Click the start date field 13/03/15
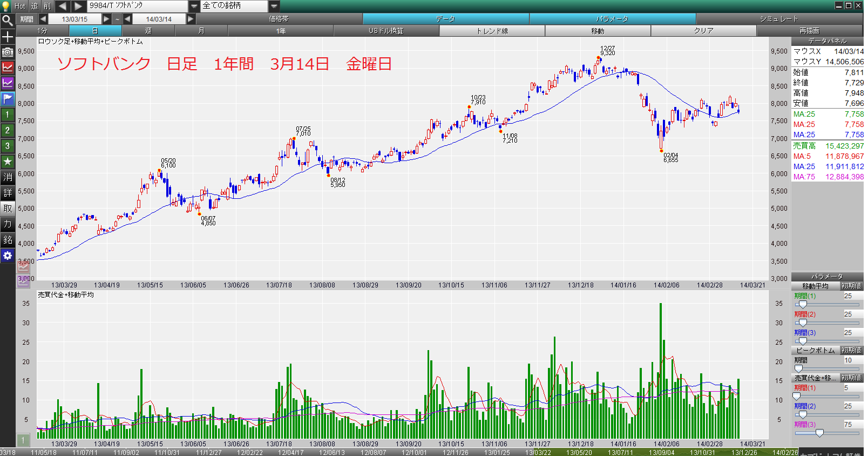Viewport: 868px width, 456px height. click(74, 19)
